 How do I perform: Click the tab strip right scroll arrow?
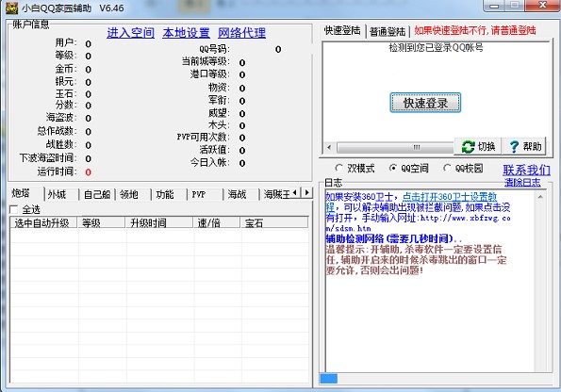click(x=307, y=193)
